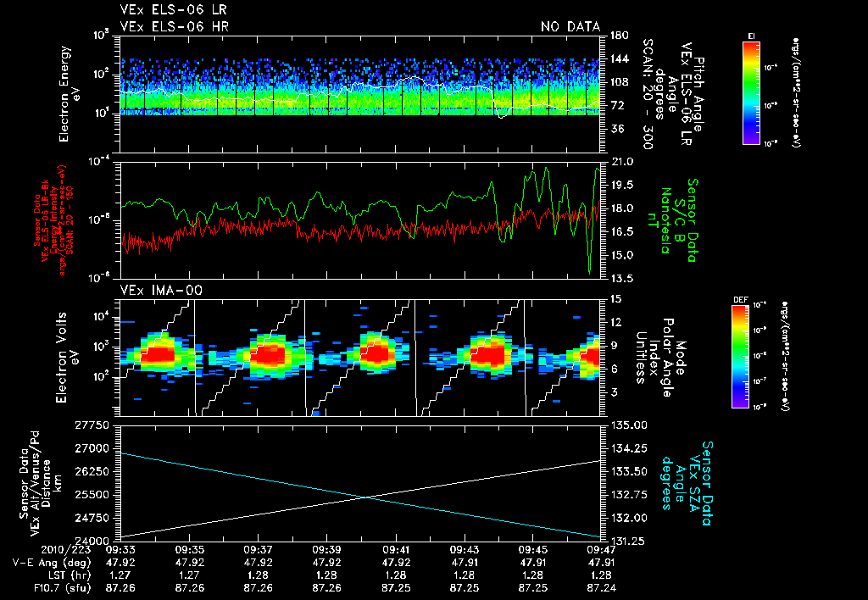The height and width of the screenshot is (600, 868).
Task: Click the 36 pitch angle tick value
Action: coord(617,129)
